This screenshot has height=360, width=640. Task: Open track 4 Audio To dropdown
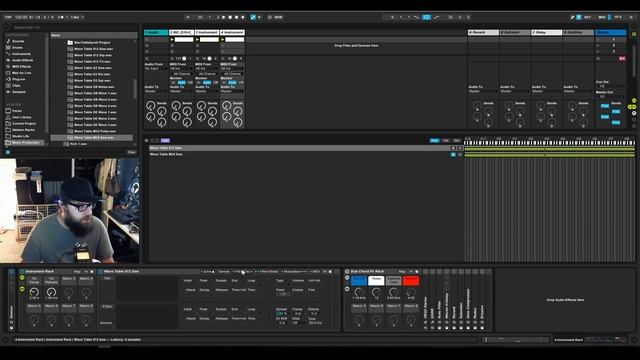[232, 91]
